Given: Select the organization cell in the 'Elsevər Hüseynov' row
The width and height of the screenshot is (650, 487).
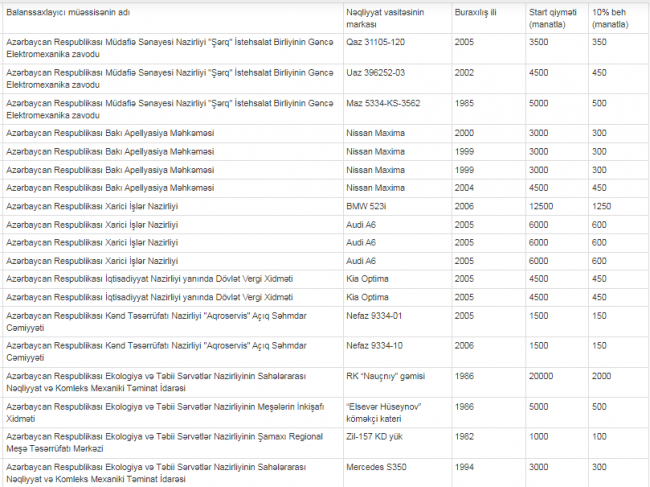Looking at the screenshot, I should [x=172, y=413].
